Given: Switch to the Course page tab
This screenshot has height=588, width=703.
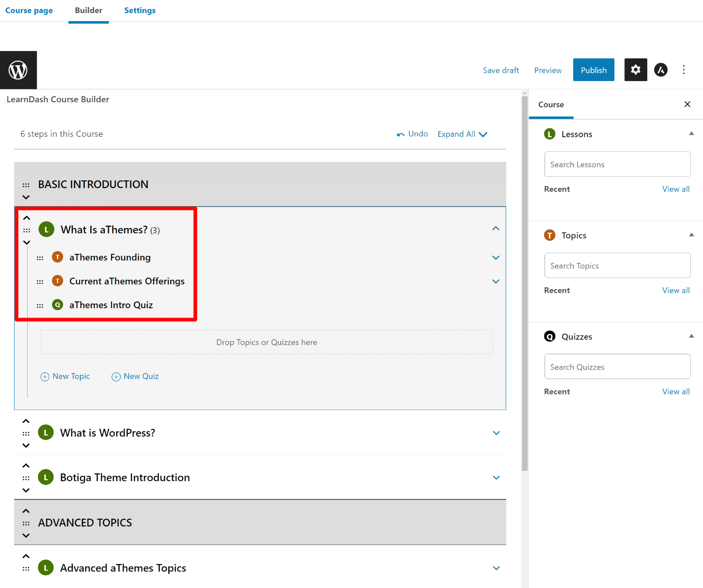Looking at the screenshot, I should click(29, 10).
